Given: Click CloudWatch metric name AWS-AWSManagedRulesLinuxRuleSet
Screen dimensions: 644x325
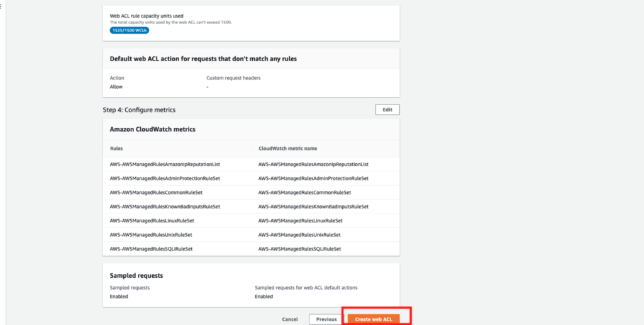Looking at the screenshot, I should tap(300, 220).
